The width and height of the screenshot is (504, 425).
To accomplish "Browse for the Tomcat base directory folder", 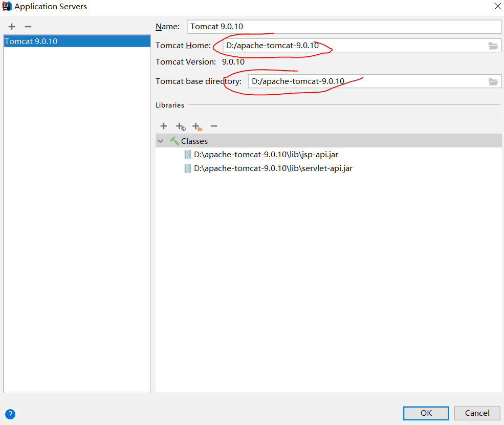I will [x=493, y=82].
